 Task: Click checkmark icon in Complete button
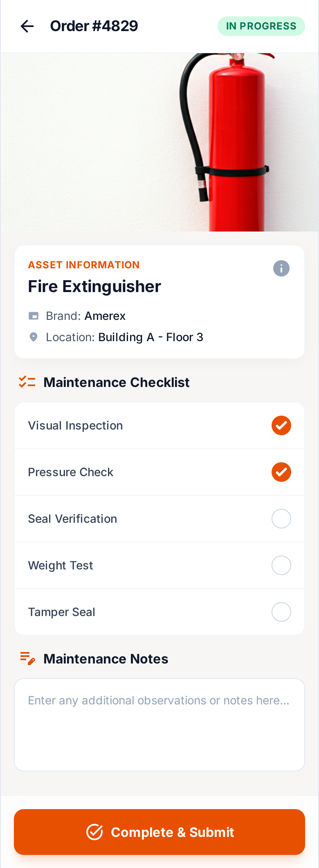94,832
